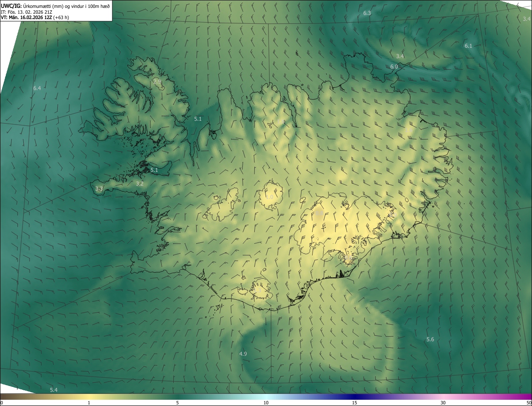Viewport: 532px width, 406px height.
Task: Click the 5.1 label beside the 3.2 value
Action: click(154, 170)
